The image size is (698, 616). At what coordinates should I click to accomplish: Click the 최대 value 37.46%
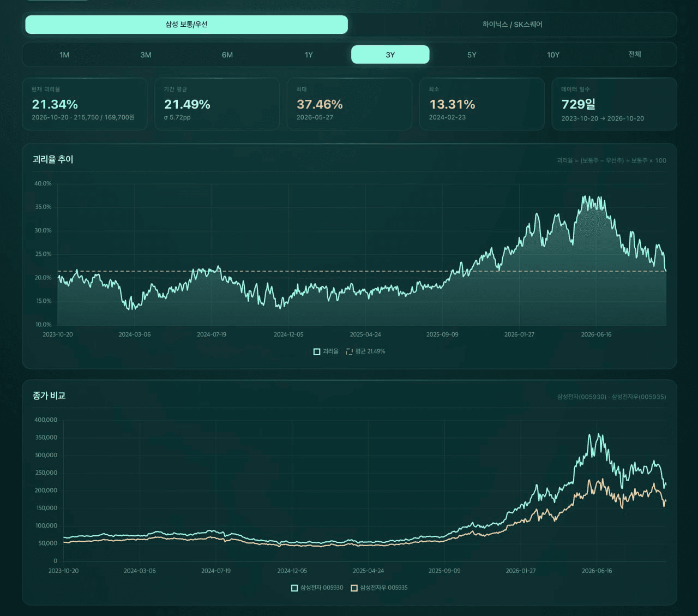[320, 104]
